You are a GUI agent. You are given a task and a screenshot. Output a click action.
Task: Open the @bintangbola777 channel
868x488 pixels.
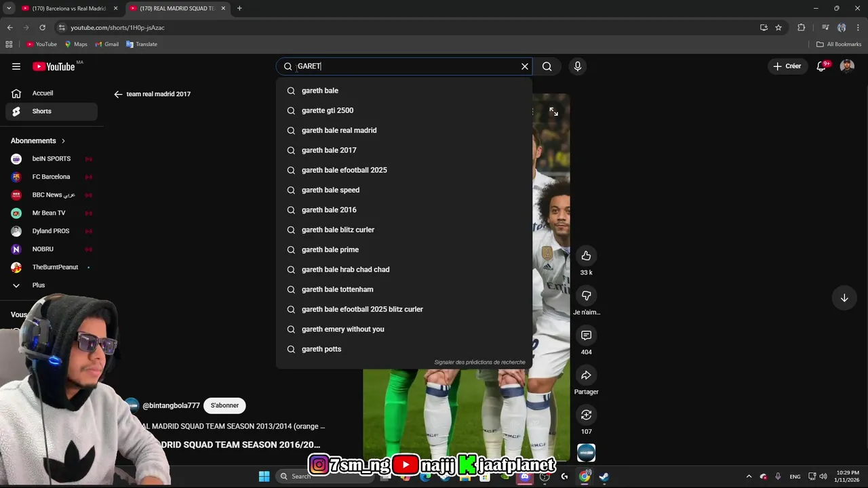(x=171, y=406)
